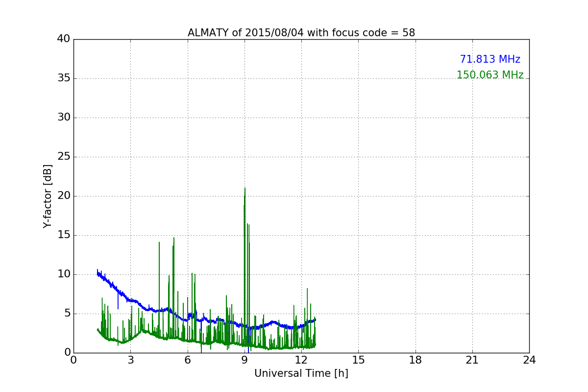Click y-axis tick label 30

click(x=63, y=118)
